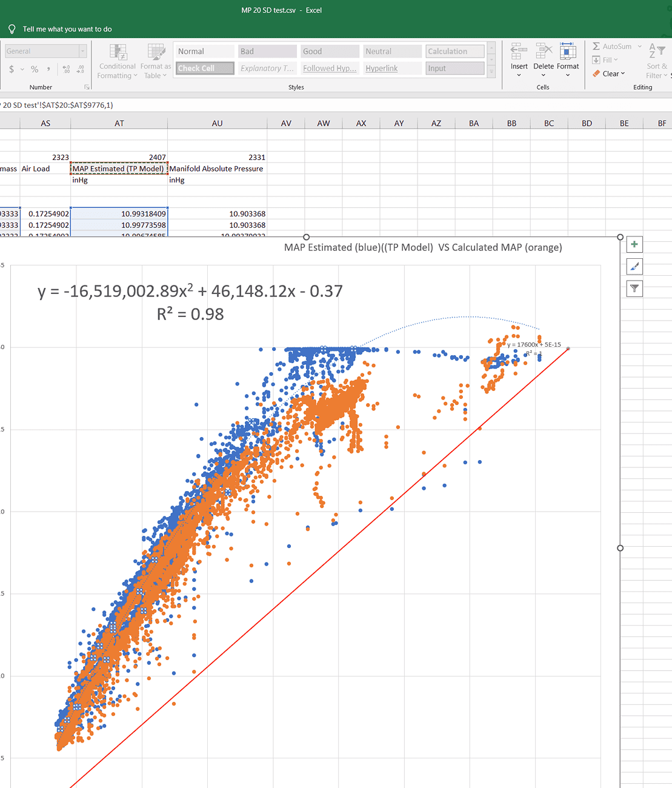The image size is (672, 788).
Task: Click the Decrease Decimal button
Action: (81, 69)
